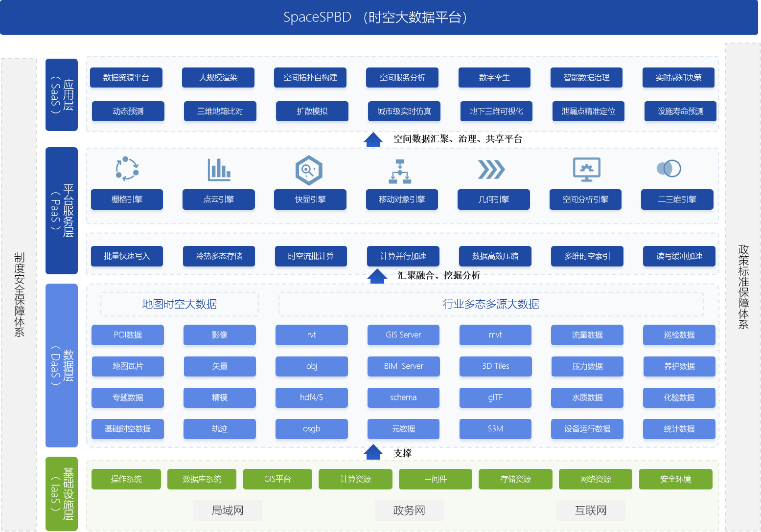Image resolution: width=761 pixels, height=532 pixels.
Task: Open the 智能数据治理 block
Action: 586,77
